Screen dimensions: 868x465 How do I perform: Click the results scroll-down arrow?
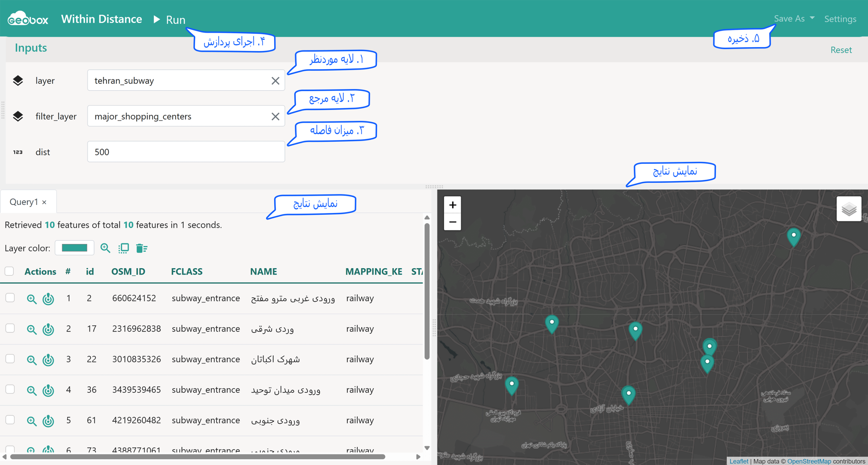(427, 448)
